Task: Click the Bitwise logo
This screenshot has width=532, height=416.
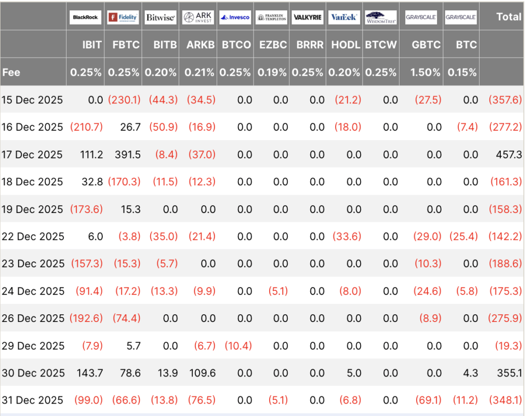Action: [x=160, y=17]
